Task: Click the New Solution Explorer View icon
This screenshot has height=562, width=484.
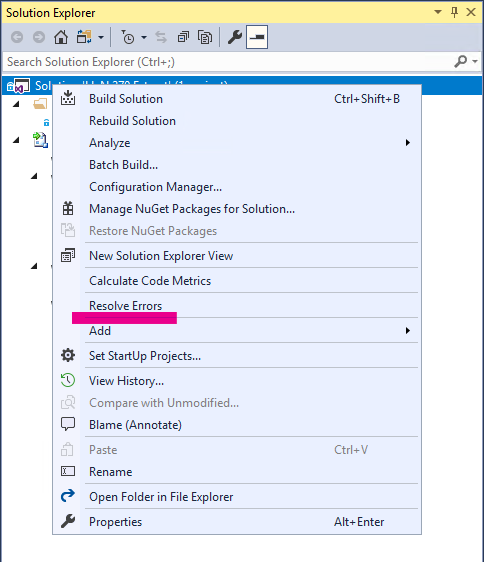Action: pyautogui.click(x=68, y=255)
